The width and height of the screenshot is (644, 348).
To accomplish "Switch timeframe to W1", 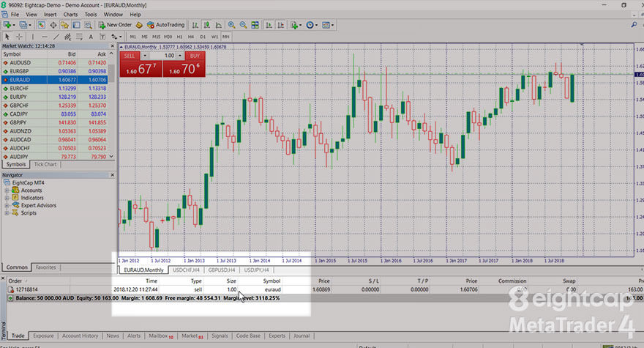I will tap(214, 37).
